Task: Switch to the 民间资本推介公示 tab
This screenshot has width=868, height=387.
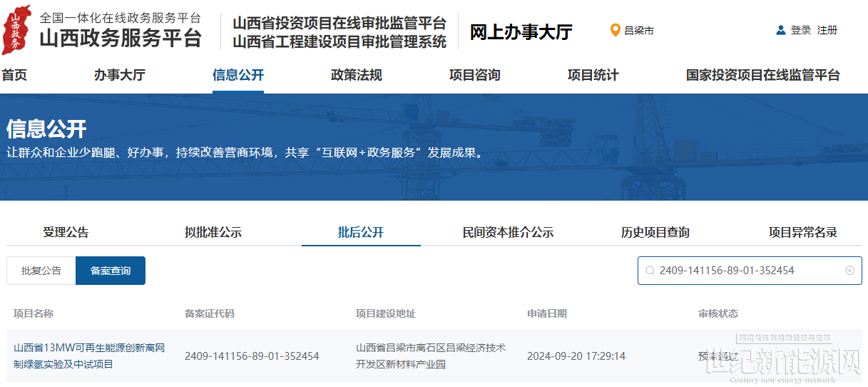Action: coord(508,232)
